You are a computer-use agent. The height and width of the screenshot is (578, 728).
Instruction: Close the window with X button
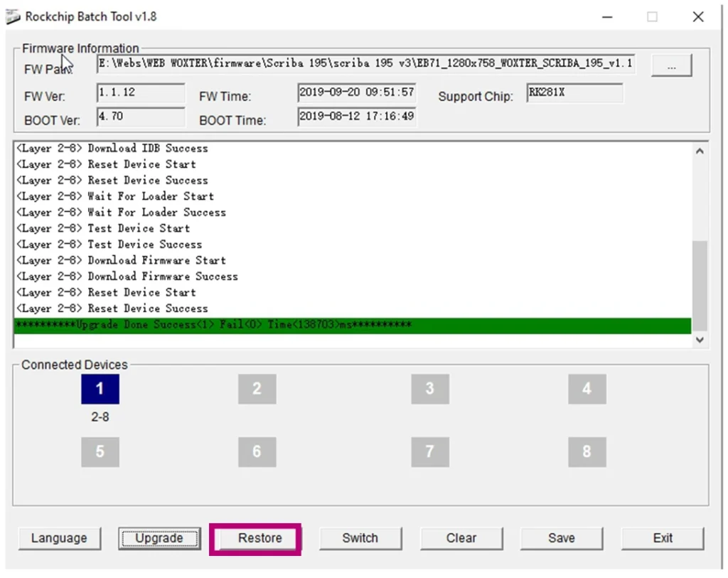(698, 17)
